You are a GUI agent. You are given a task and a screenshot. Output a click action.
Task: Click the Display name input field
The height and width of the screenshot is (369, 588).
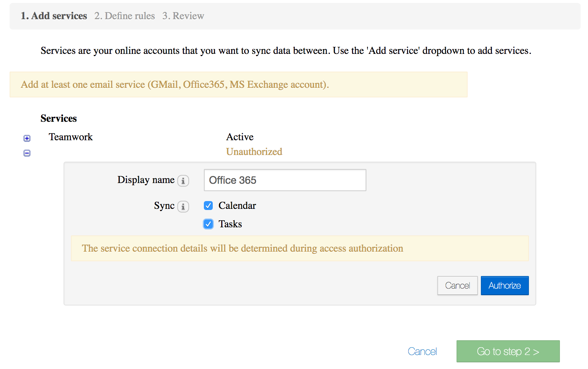[x=285, y=180]
